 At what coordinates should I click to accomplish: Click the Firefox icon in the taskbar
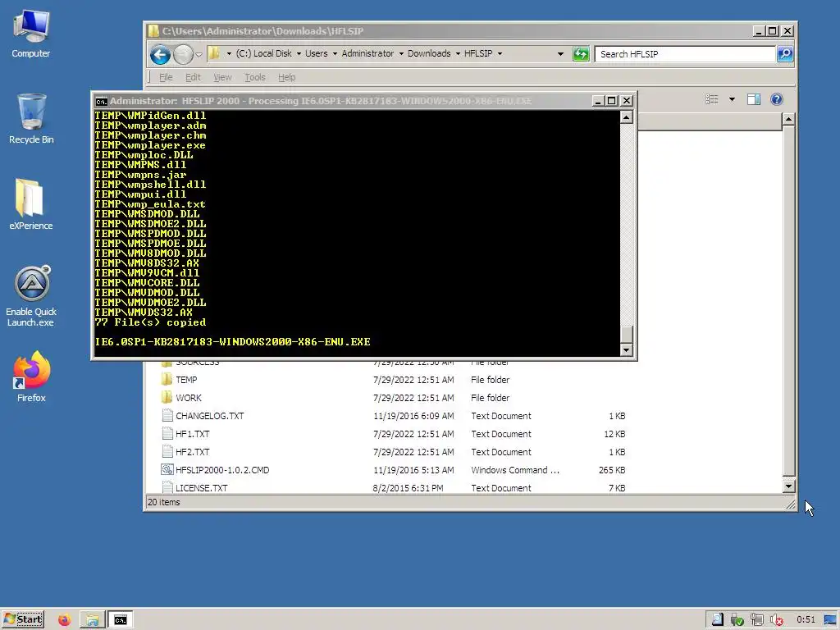pyautogui.click(x=64, y=620)
